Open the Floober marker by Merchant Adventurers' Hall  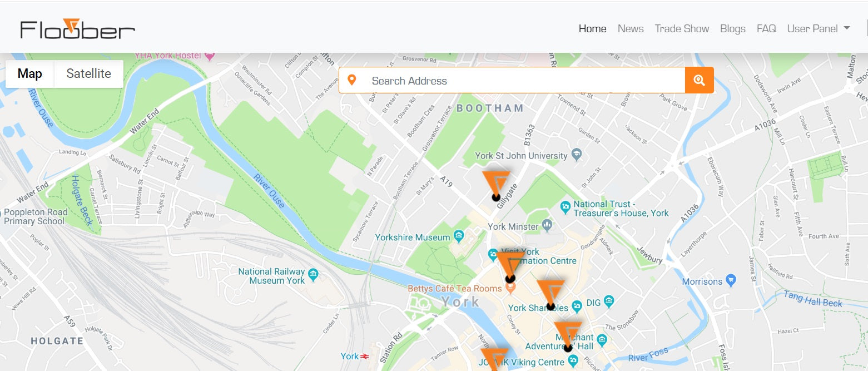click(x=568, y=335)
